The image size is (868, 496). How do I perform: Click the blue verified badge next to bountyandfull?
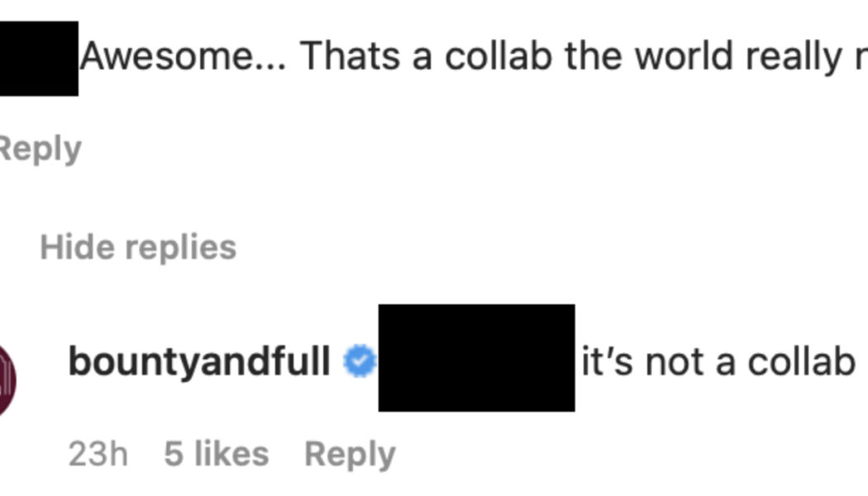359,359
